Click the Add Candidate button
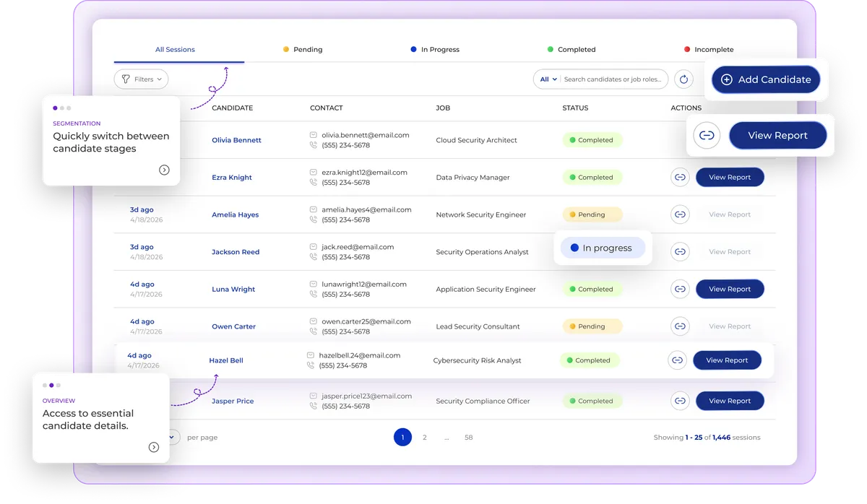Screen dimensions: 867x504 click(766, 79)
